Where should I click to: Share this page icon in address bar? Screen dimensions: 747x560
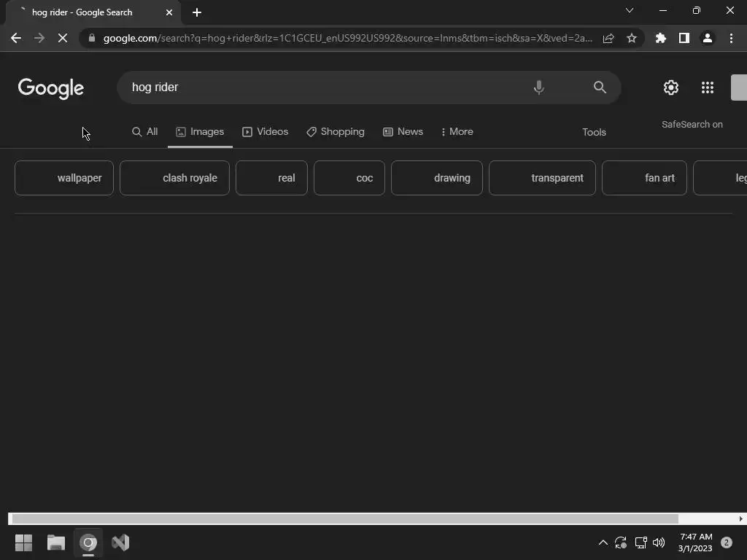point(608,38)
